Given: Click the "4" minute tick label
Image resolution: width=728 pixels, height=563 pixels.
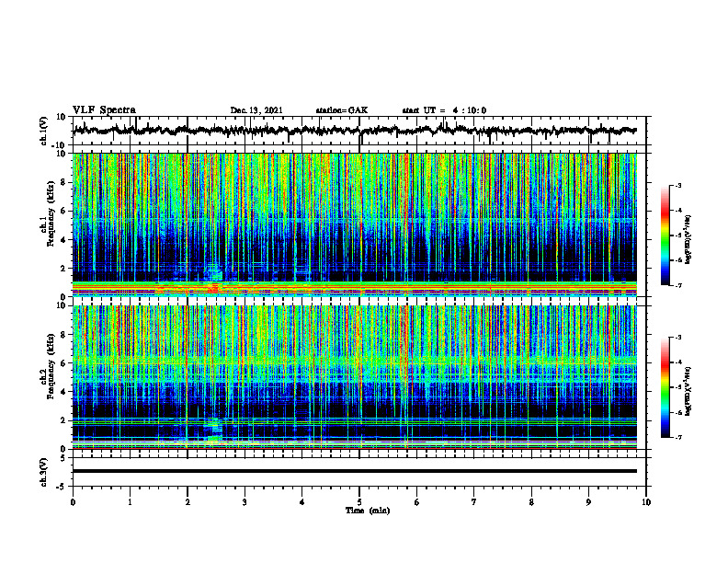Looking at the screenshot, I should (x=302, y=502).
